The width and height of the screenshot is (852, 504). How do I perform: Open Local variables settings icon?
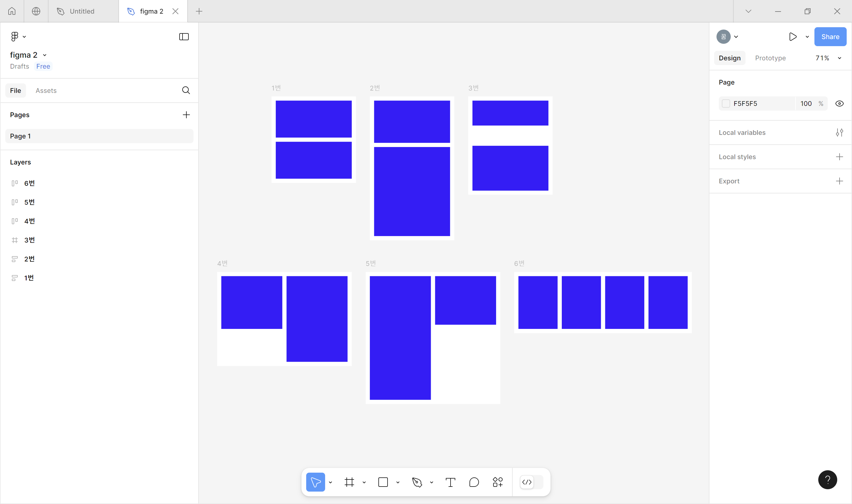(839, 133)
